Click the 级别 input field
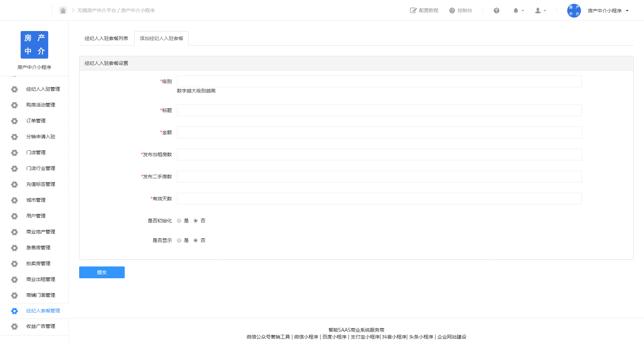This screenshot has width=644, height=342. click(379, 81)
